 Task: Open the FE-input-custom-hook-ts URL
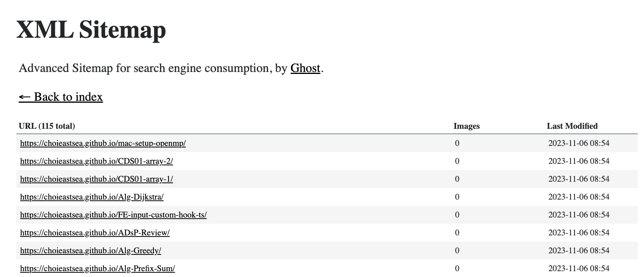pos(113,215)
